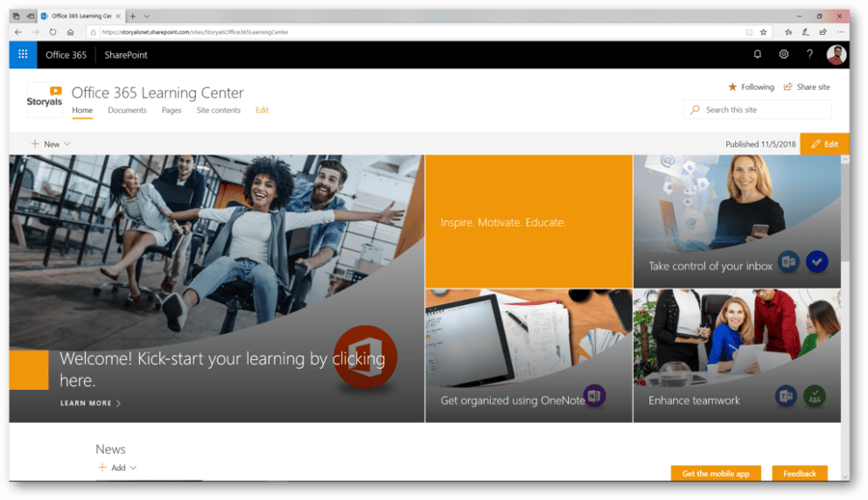Click the browser share icon
The width and height of the screenshot is (868, 500).
824,32
